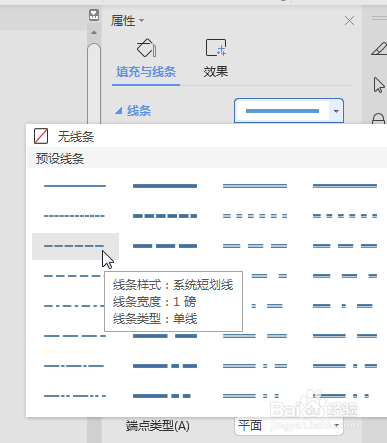The height and width of the screenshot is (443, 387).
Task: Select the eraser pen icon in right sidebar
Action: tap(379, 49)
